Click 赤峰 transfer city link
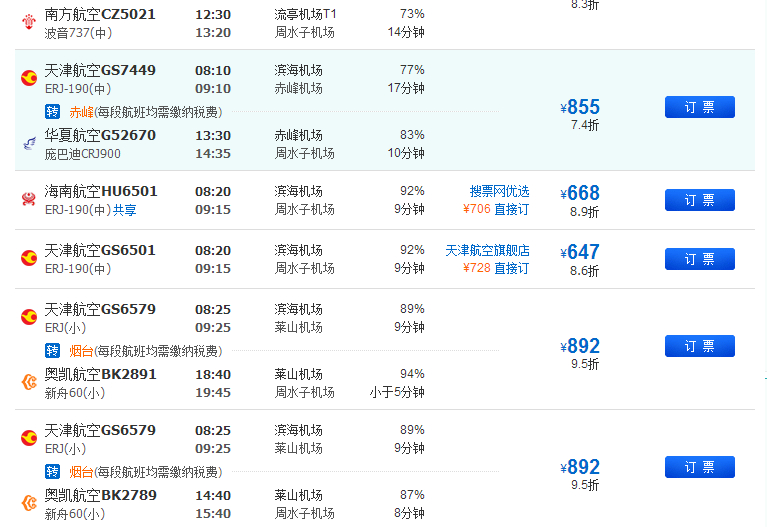 click(x=81, y=113)
